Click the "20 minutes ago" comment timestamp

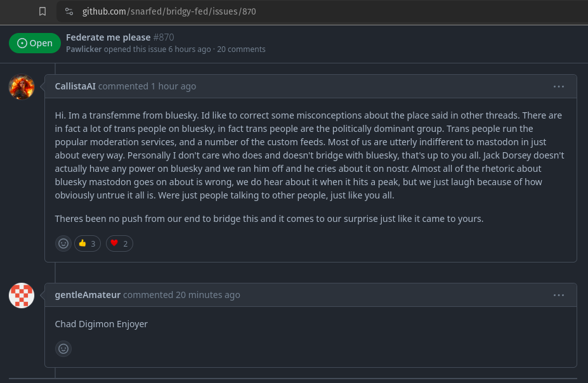click(x=208, y=295)
